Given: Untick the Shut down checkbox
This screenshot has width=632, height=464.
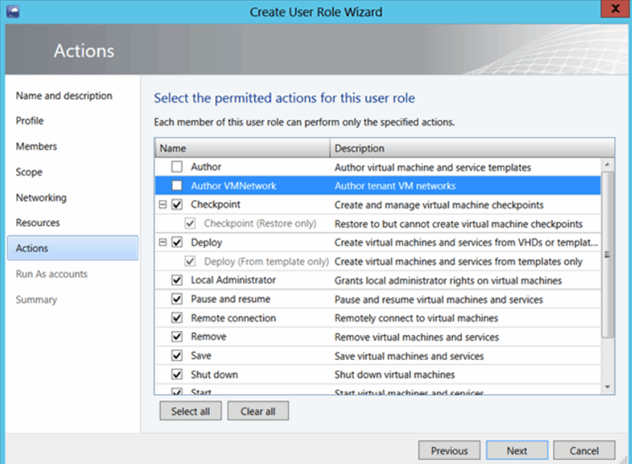Looking at the screenshot, I should pyautogui.click(x=177, y=375).
